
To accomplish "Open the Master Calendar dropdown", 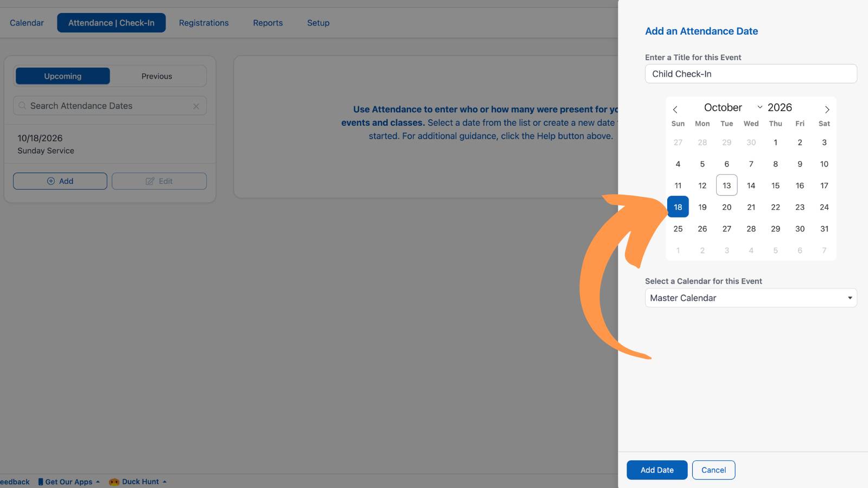I will (751, 298).
